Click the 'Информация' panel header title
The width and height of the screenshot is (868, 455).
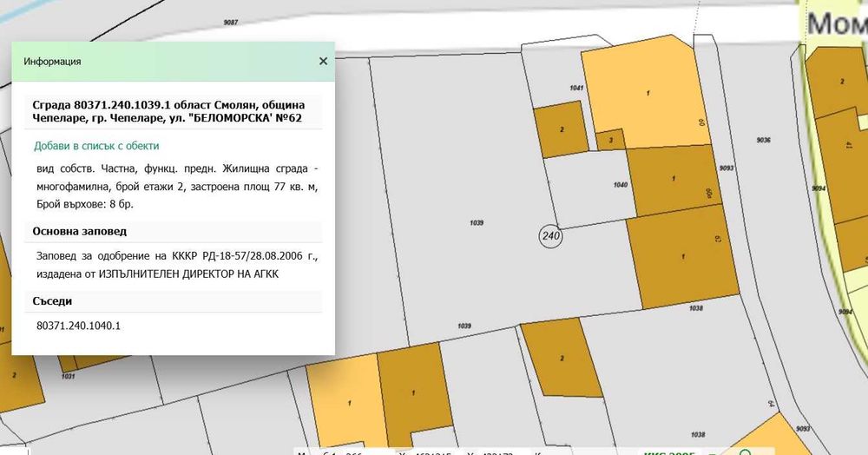coord(52,62)
